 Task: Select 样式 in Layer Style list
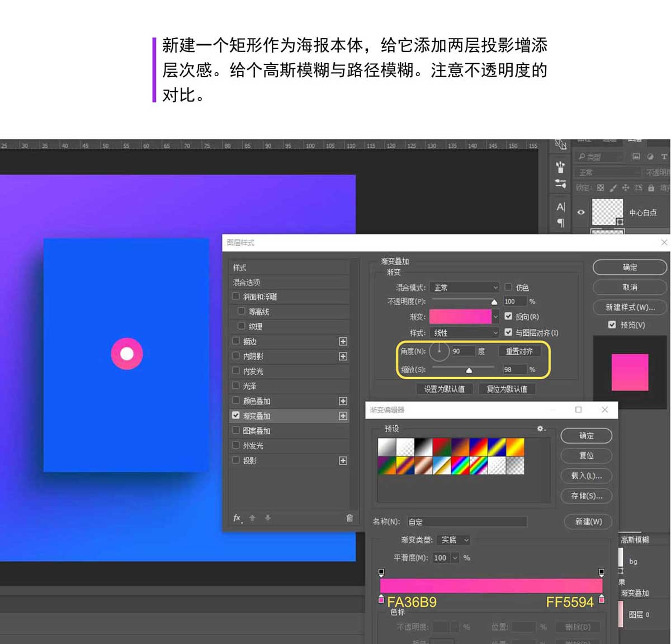[289, 267]
